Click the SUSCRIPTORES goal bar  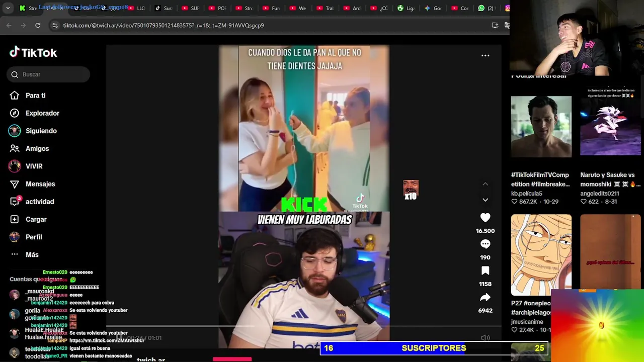point(434,348)
